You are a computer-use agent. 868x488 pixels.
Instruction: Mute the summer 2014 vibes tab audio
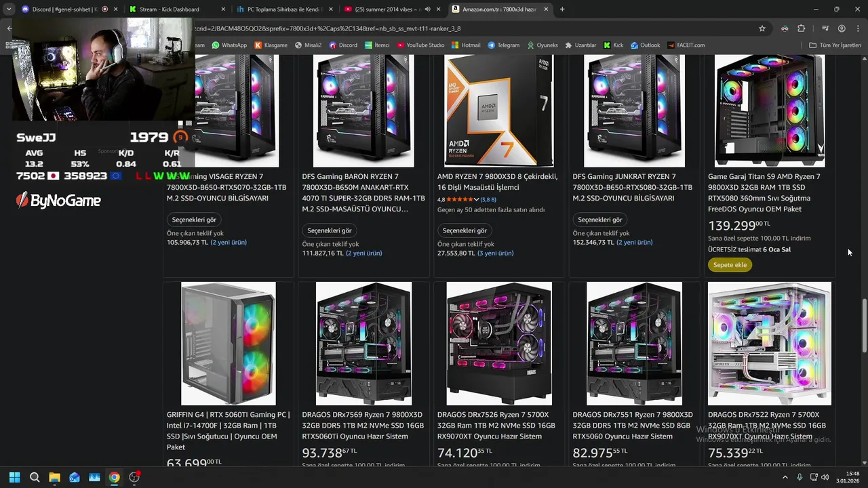coord(427,9)
